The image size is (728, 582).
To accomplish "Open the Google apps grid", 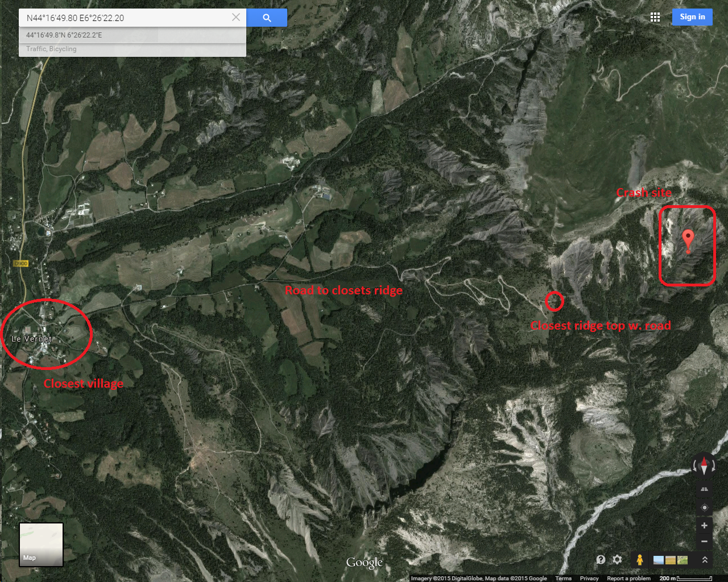I will point(655,17).
